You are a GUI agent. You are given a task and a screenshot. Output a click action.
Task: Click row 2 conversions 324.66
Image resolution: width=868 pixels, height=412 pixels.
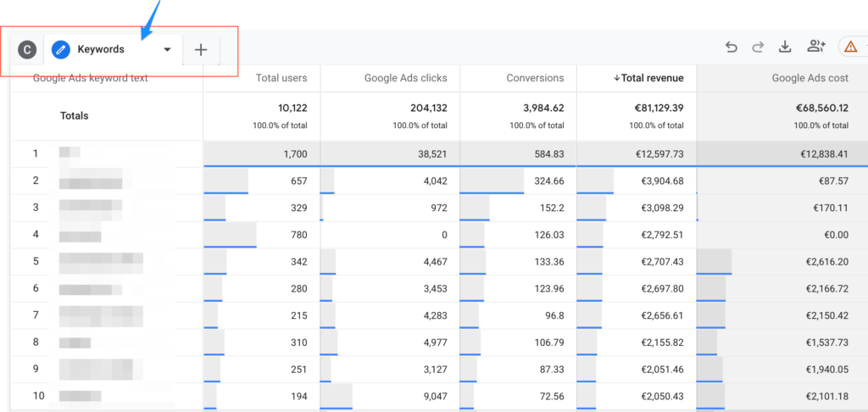tap(548, 181)
